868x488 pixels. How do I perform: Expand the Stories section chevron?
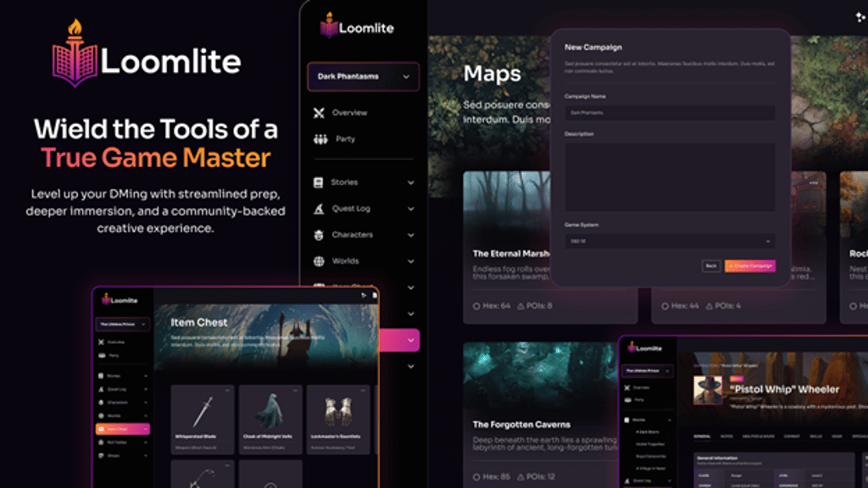411,182
